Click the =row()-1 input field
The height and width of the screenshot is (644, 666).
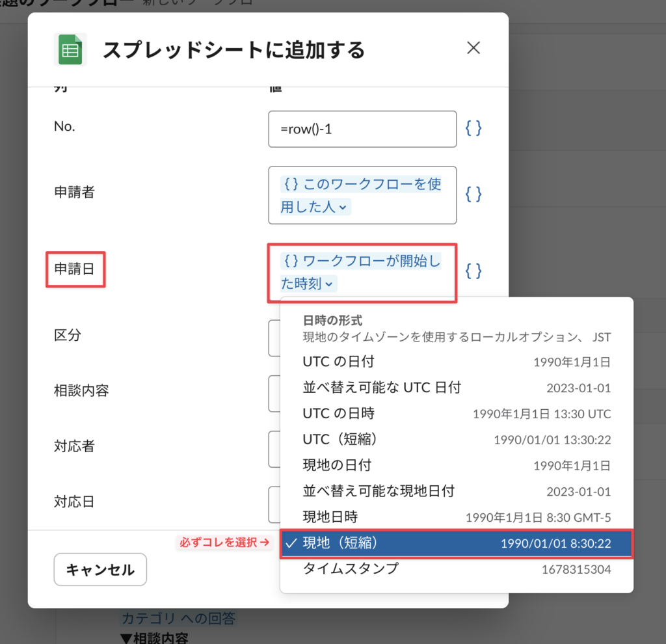(362, 129)
